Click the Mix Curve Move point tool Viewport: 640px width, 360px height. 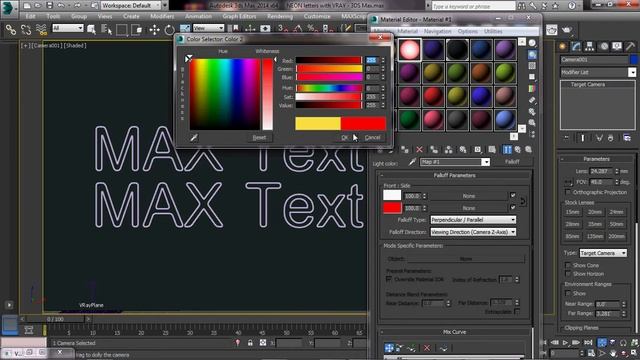pos(389,348)
